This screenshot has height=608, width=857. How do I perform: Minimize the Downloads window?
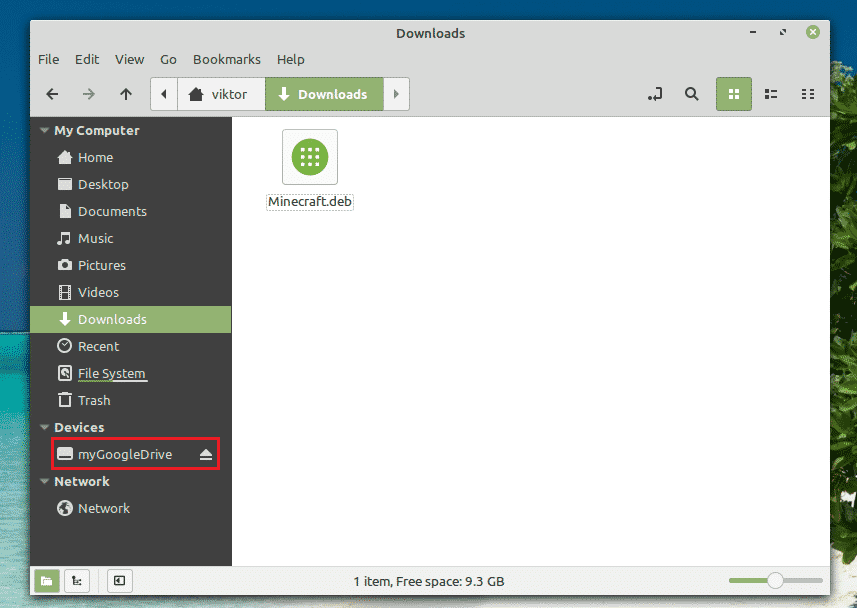click(x=753, y=33)
